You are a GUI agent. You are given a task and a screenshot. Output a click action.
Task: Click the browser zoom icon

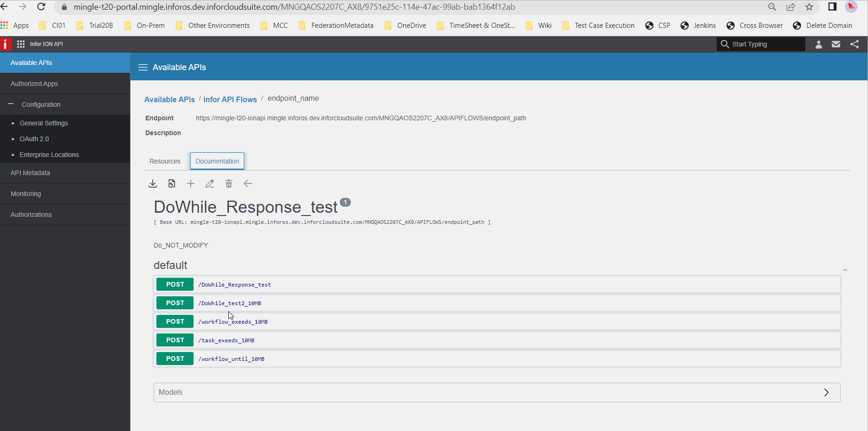(x=772, y=7)
